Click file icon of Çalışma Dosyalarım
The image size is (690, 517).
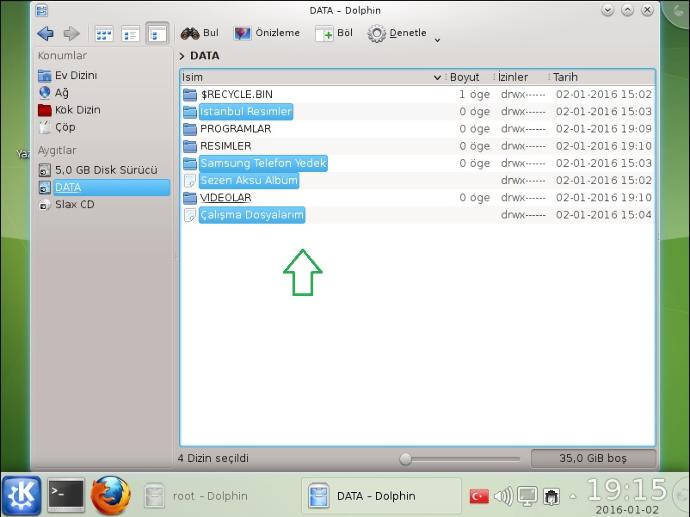click(190, 215)
